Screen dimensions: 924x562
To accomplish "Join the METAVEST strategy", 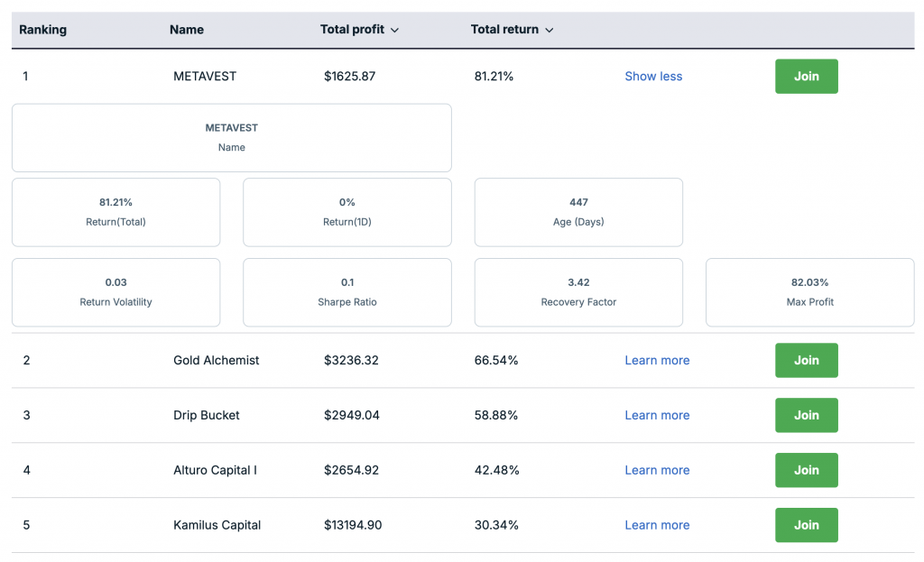I will coord(806,77).
